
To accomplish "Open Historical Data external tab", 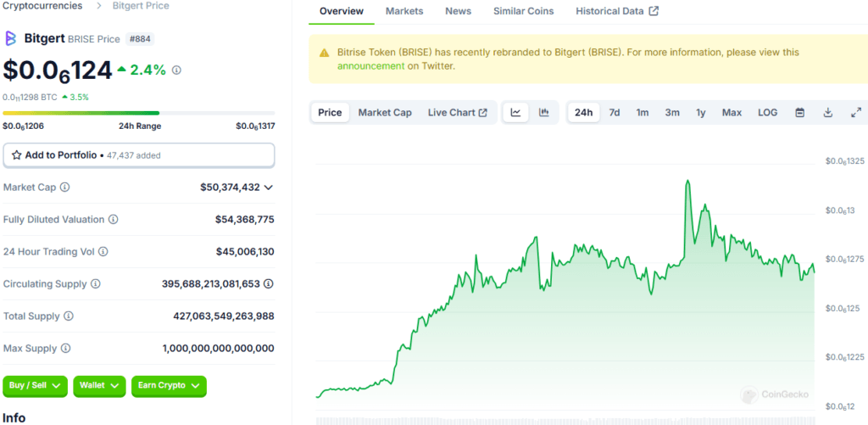I will click(x=617, y=11).
